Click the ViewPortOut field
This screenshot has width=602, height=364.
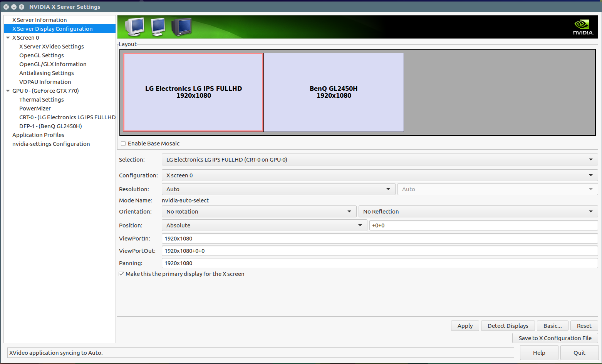(x=380, y=251)
